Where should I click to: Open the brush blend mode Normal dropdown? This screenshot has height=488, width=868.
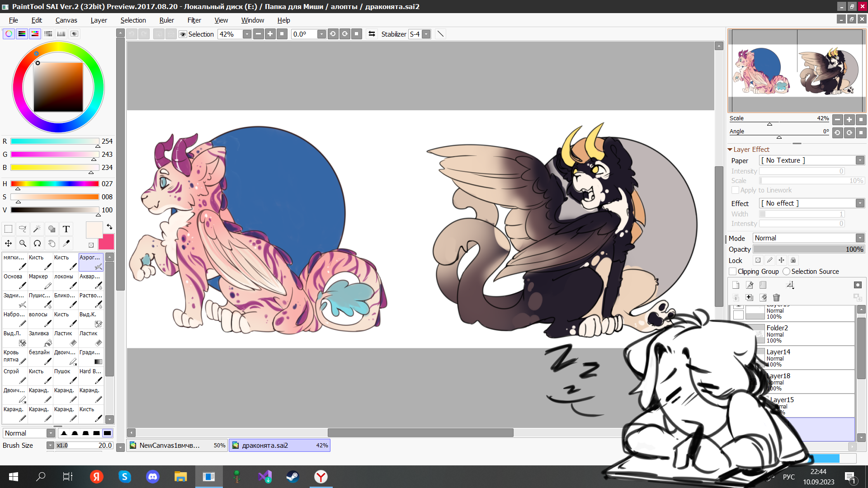[29, 433]
